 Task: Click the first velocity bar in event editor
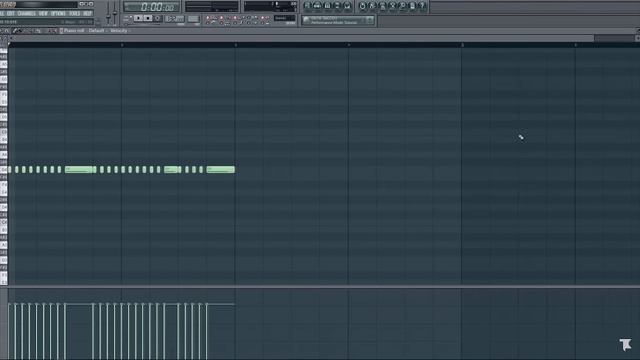(9, 331)
